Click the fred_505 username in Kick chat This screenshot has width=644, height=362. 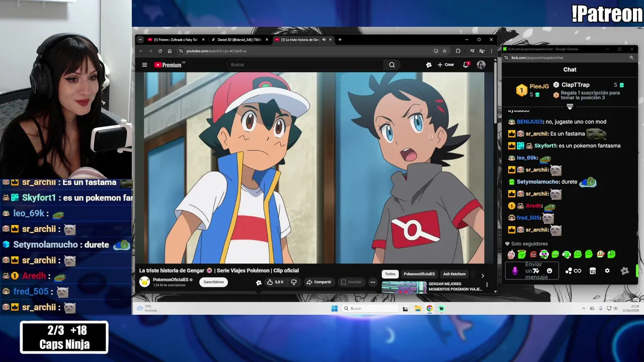(528, 218)
